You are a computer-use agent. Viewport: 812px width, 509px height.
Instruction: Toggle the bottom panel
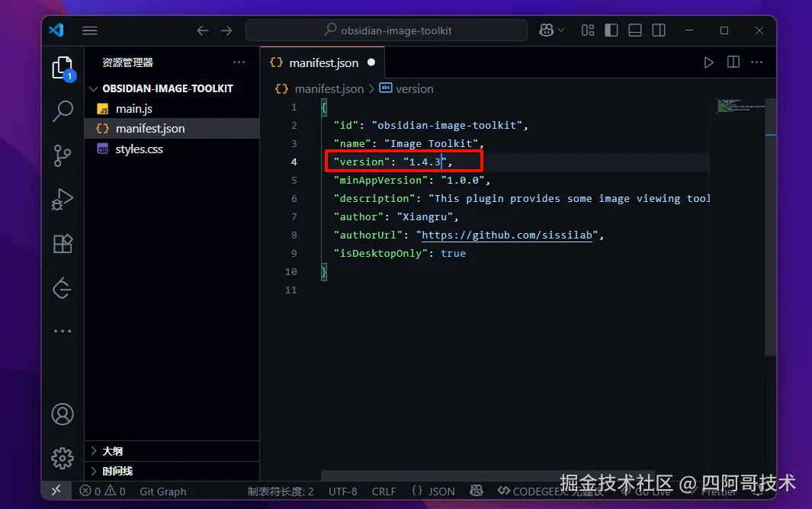click(x=635, y=30)
